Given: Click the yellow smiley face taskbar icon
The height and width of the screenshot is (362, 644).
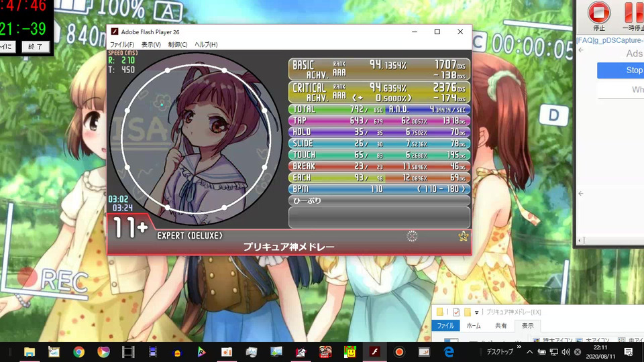Looking at the screenshot, I should click(x=350, y=352).
